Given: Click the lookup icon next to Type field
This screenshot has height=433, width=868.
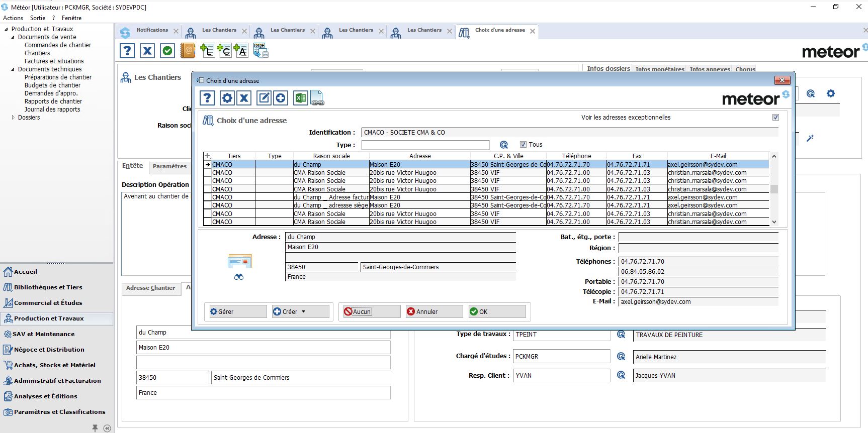Looking at the screenshot, I should point(504,145).
